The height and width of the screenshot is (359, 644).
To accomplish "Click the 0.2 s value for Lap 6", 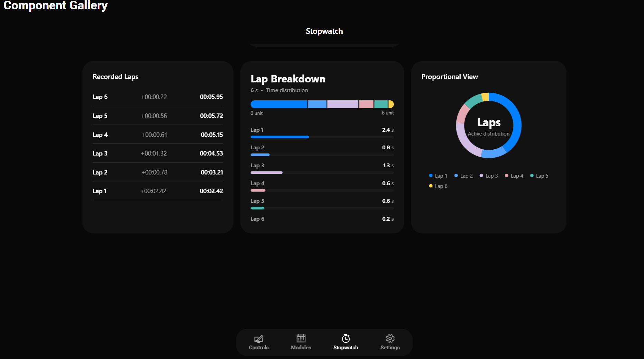I will 388,219.
